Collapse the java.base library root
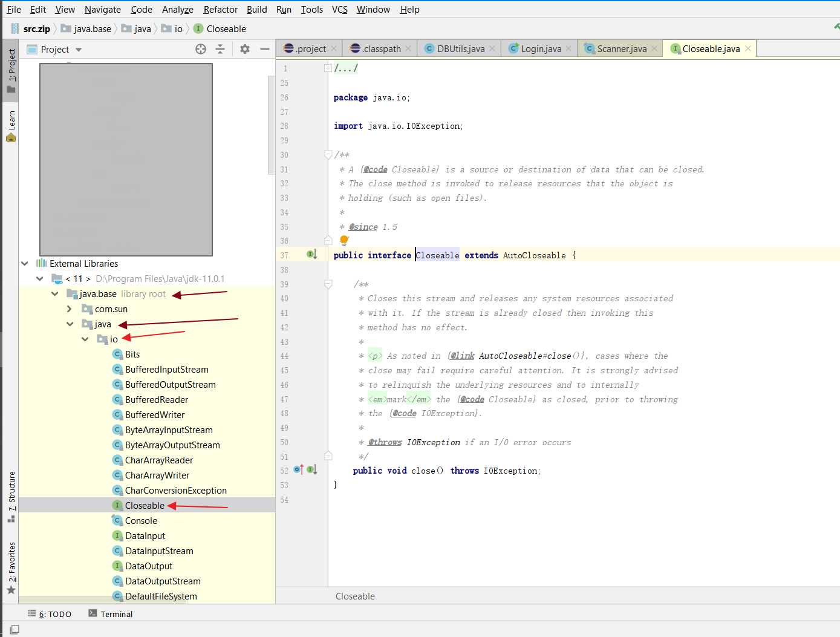The width and height of the screenshot is (840, 637). pos(55,293)
